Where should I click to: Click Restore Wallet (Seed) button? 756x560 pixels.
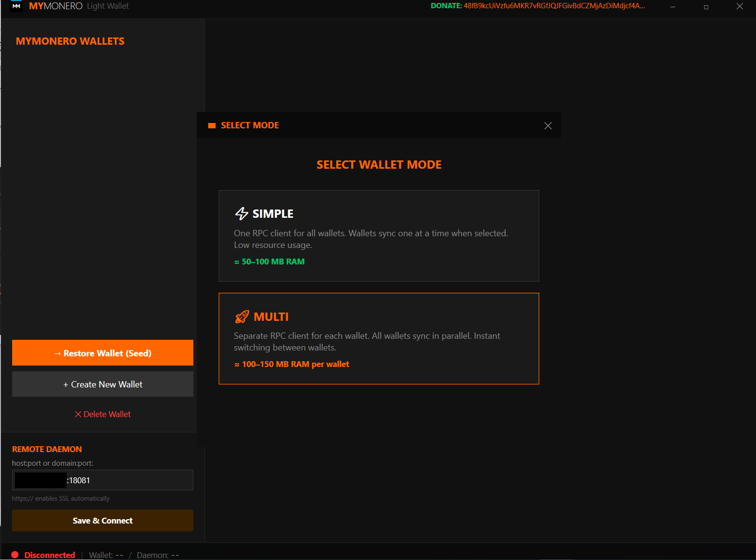103,353
